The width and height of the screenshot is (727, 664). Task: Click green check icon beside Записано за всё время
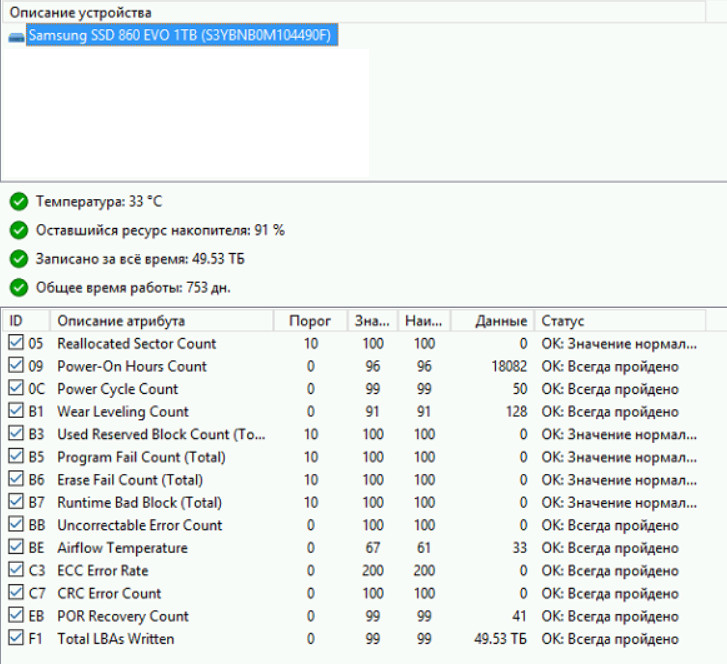18,259
